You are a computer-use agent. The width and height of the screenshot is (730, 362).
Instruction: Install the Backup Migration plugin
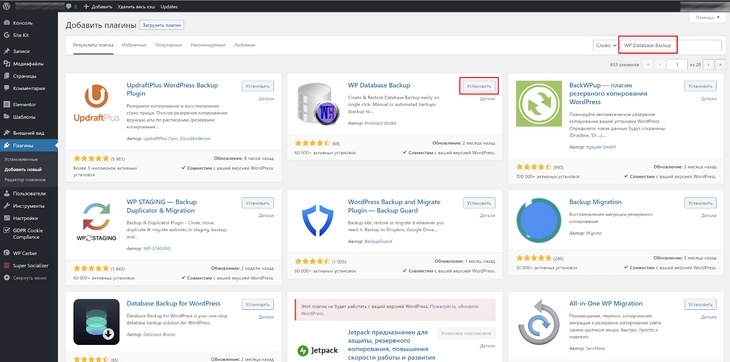tap(700, 203)
